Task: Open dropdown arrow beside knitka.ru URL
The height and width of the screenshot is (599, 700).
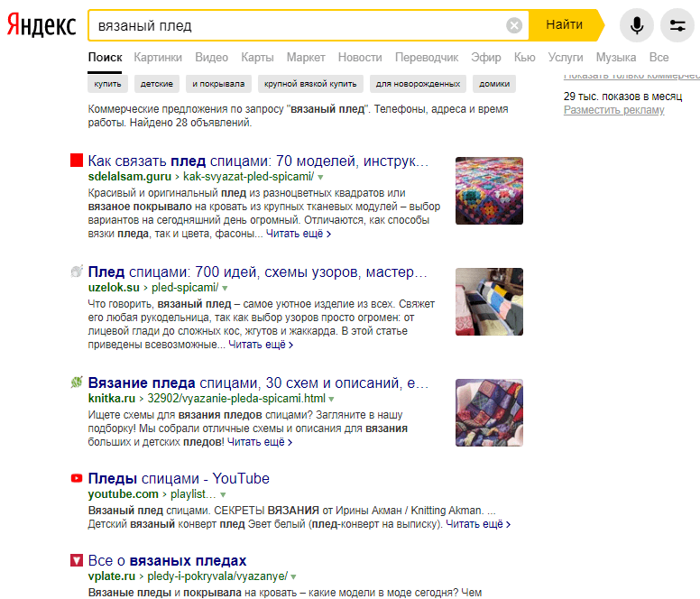Action: (331, 399)
